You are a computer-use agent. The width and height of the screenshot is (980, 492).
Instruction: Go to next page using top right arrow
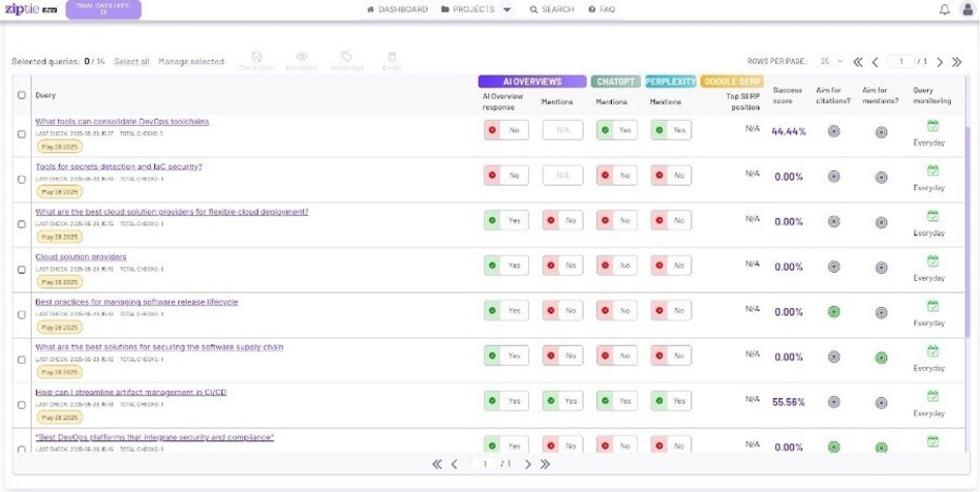coord(940,62)
